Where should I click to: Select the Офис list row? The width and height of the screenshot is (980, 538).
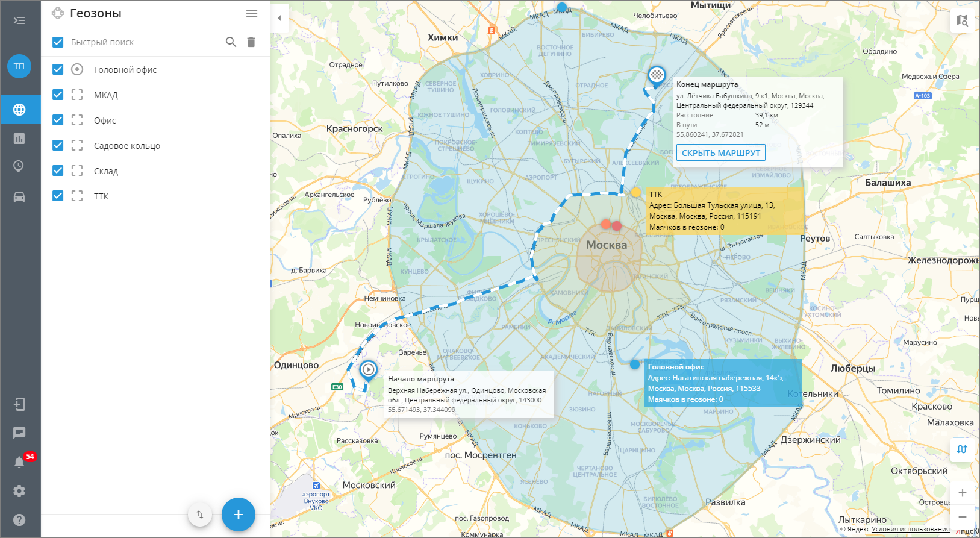click(155, 120)
